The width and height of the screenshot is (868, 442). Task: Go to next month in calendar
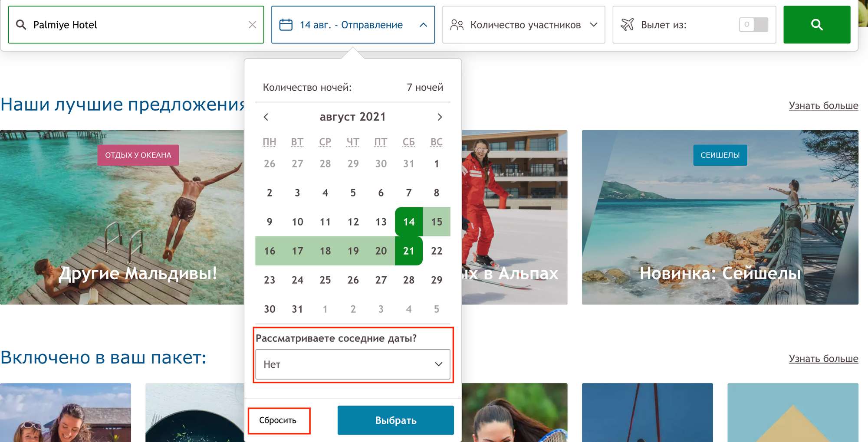tap(440, 117)
